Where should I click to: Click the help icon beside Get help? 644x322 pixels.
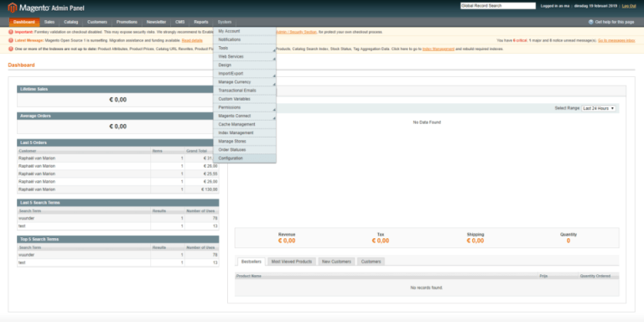click(590, 22)
